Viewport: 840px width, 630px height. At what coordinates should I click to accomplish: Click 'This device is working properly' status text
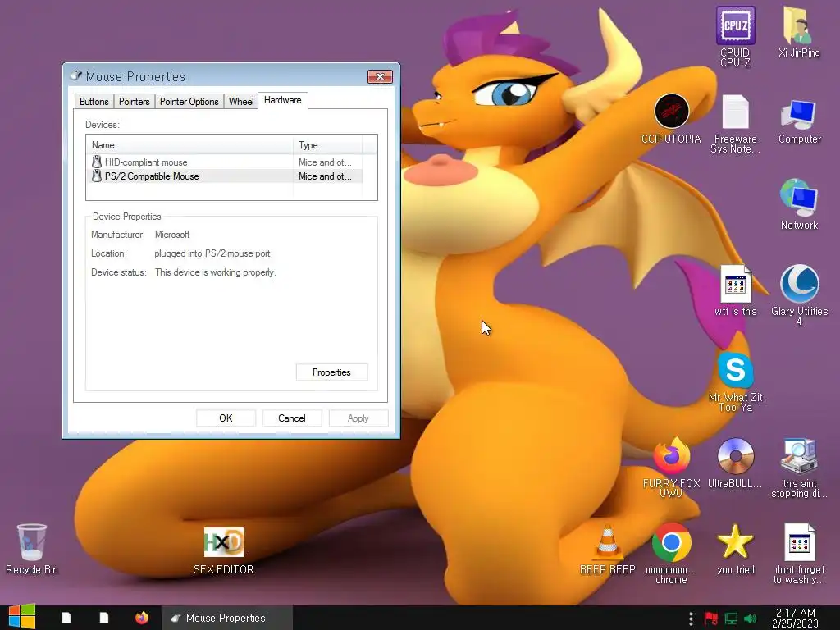click(x=216, y=272)
